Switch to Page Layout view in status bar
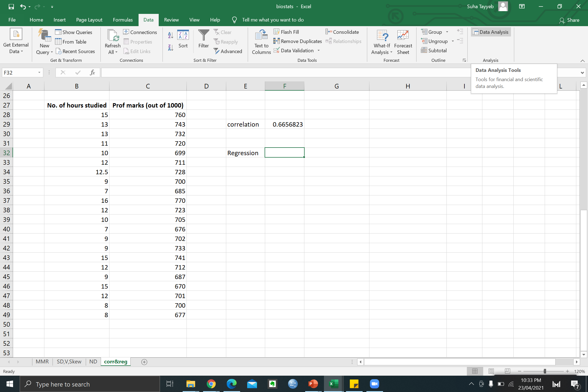This screenshot has height=392, width=588. click(x=491, y=371)
